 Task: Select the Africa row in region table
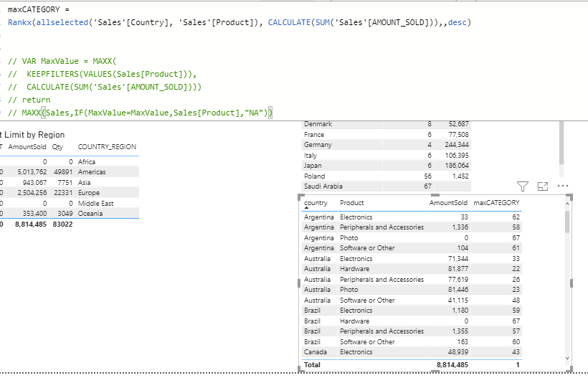70,162
